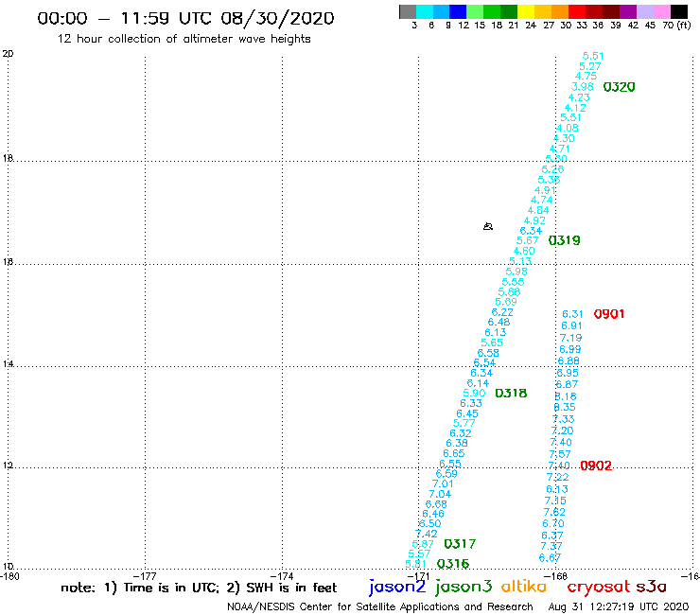Click the 5.98 wave height value

516,272
